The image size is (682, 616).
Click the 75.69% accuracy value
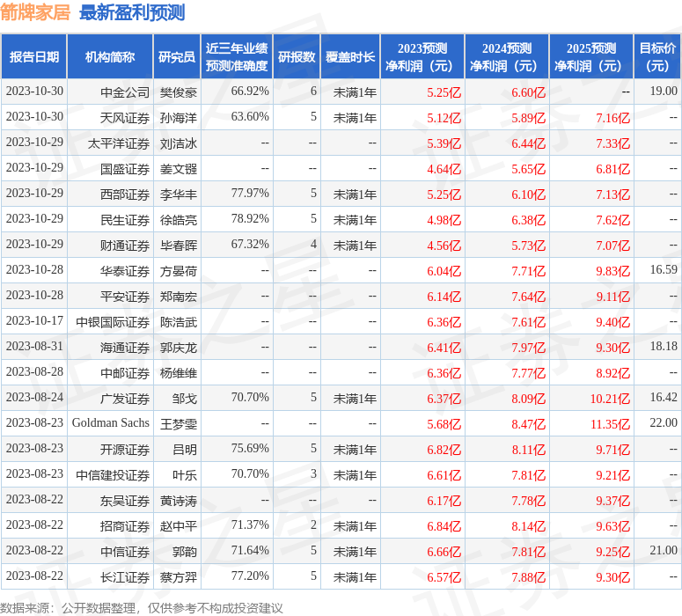(250, 448)
